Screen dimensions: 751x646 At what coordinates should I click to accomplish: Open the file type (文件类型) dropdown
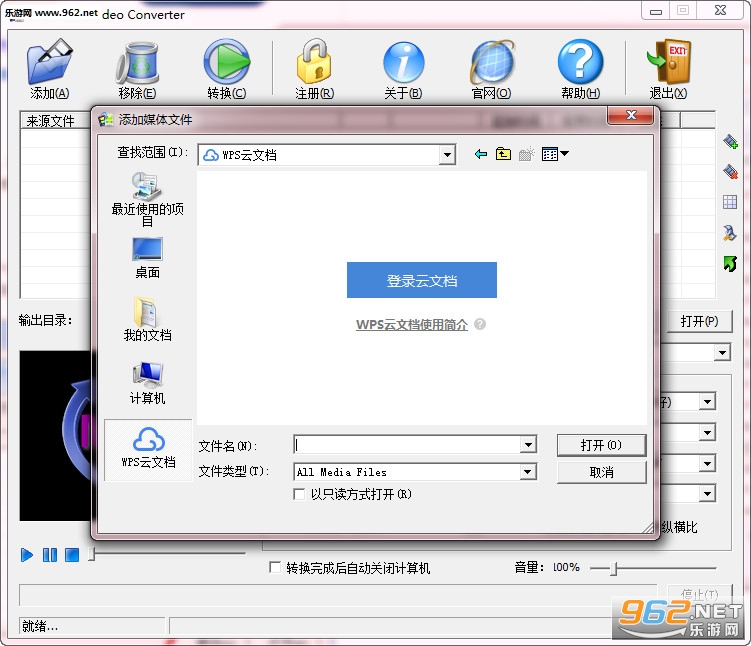pyautogui.click(x=527, y=472)
